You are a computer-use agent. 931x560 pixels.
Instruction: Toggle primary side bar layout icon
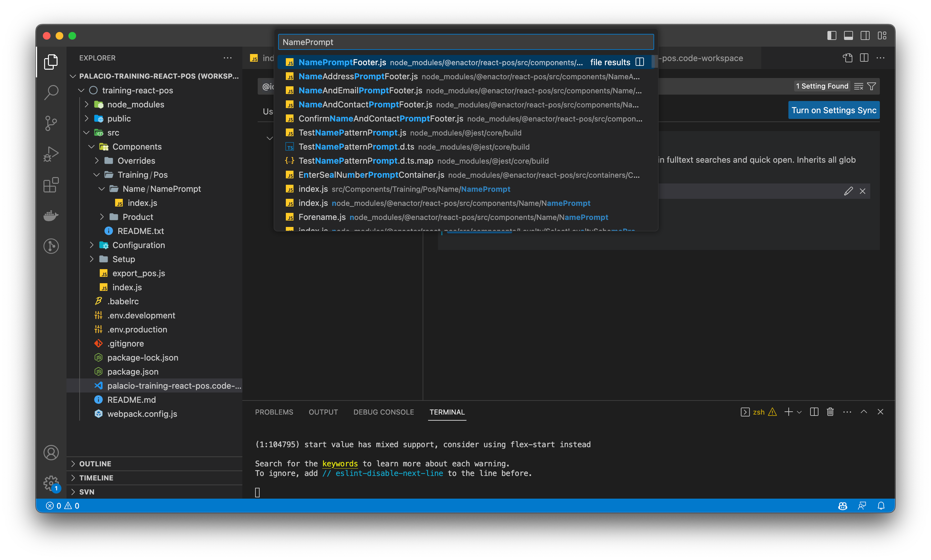832,35
